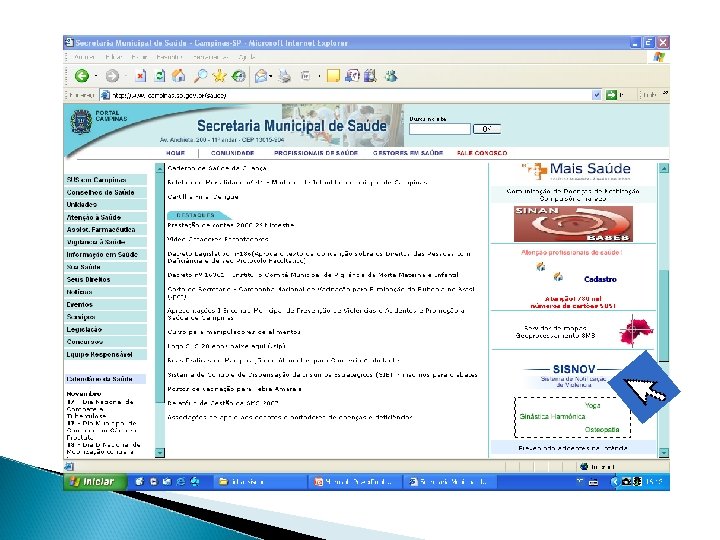
Task: Open the Messenger buddy toolbar icon
Action: 391,76
